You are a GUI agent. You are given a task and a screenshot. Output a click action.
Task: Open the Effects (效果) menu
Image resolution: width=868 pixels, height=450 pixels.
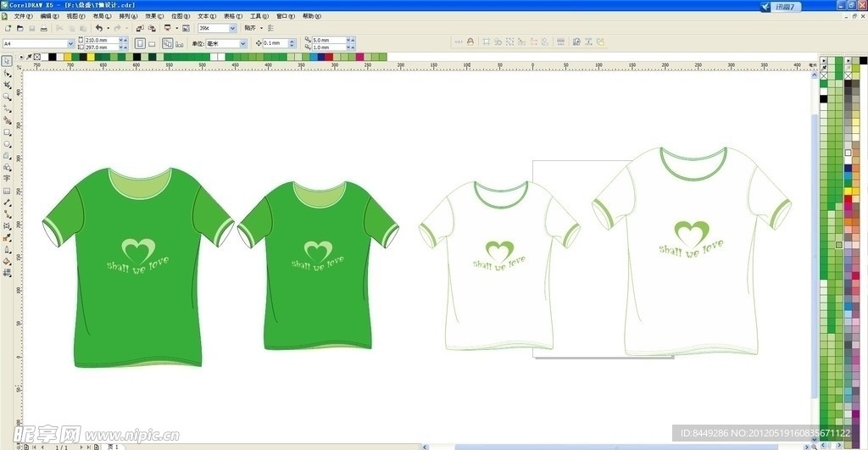(154, 16)
